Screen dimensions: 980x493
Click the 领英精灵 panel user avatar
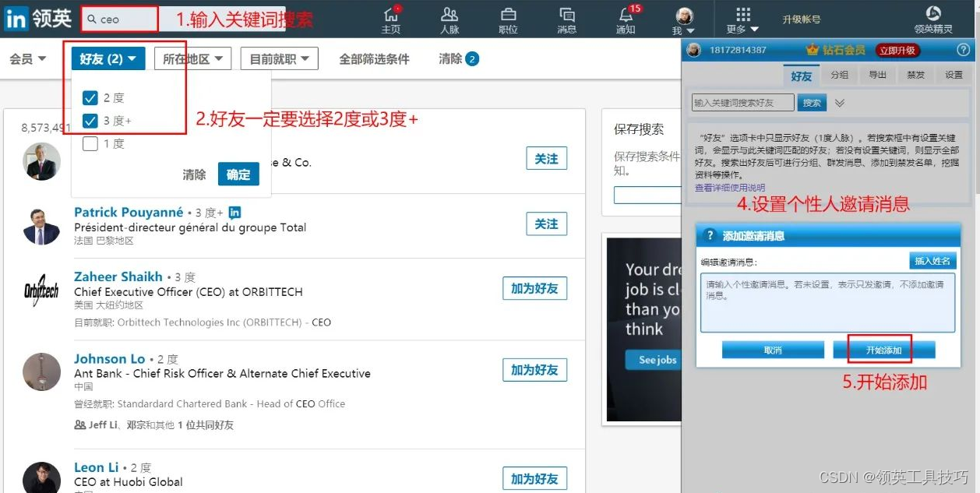coord(693,50)
